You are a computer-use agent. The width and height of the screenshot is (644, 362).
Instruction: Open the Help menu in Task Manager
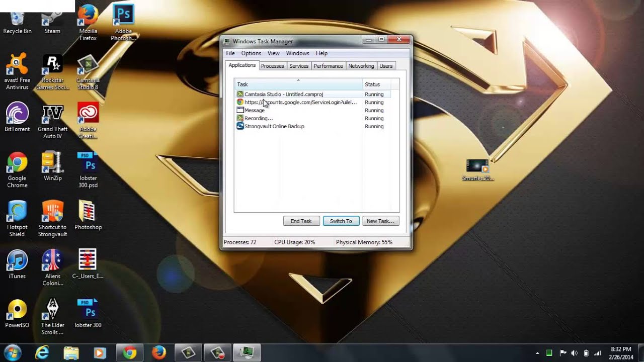(x=321, y=53)
